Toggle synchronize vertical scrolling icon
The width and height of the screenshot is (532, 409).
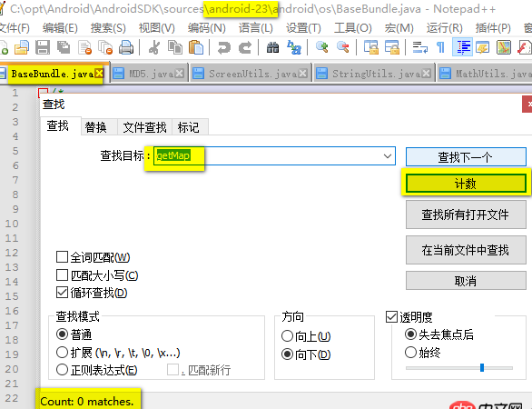tap(371, 47)
